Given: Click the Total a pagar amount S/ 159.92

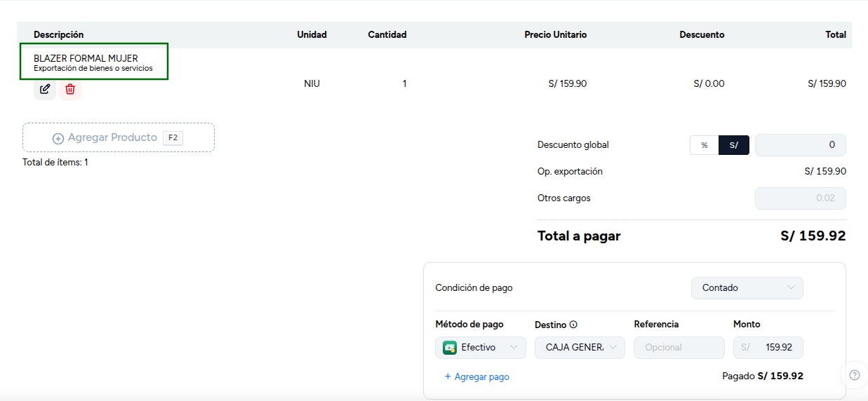Looking at the screenshot, I should click(813, 236).
